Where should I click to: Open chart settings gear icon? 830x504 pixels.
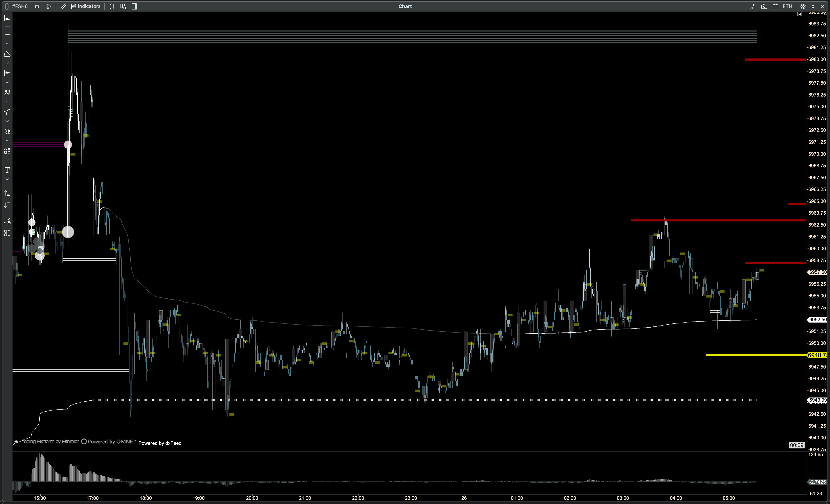pyautogui.click(x=803, y=6)
